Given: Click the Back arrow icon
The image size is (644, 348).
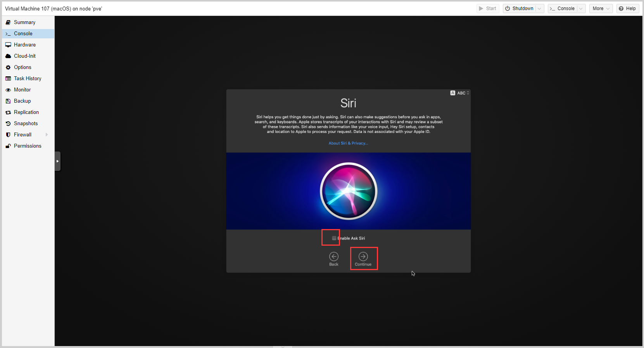Looking at the screenshot, I should (x=334, y=257).
